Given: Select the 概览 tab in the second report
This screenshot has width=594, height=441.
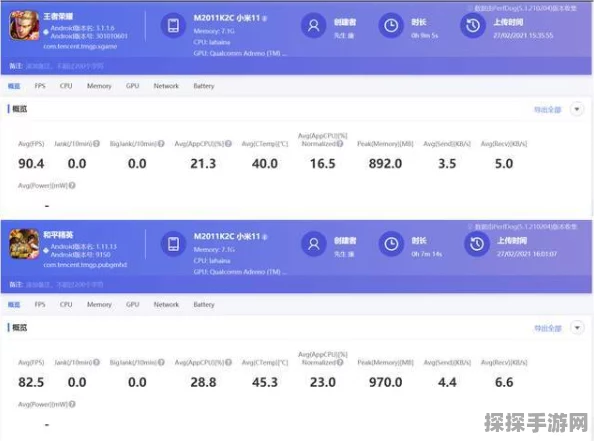Looking at the screenshot, I should (14, 305).
